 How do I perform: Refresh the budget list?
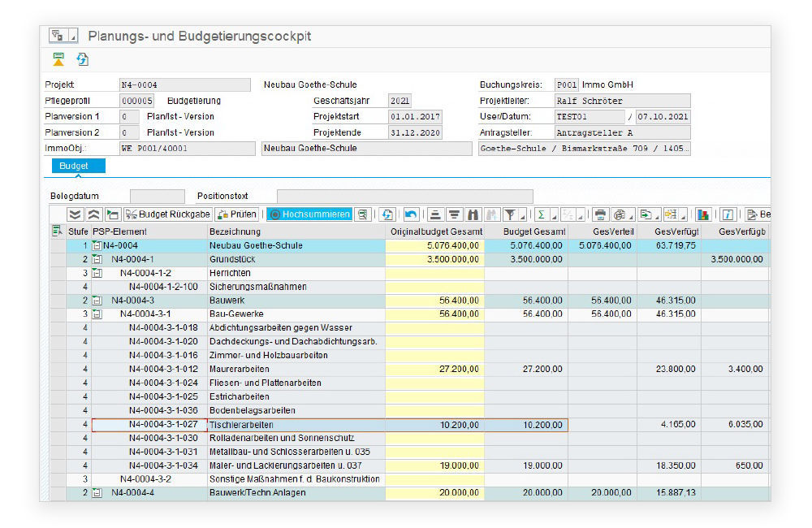[387, 214]
